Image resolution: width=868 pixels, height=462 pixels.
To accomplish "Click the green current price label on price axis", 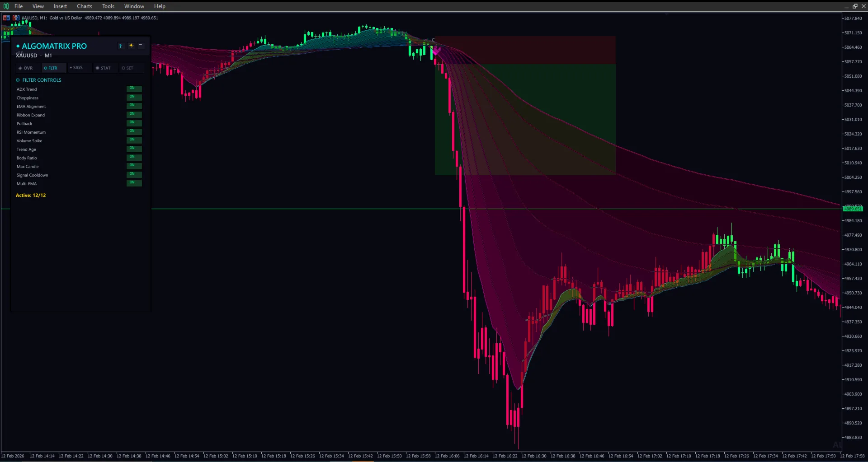I will pyautogui.click(x=854, y=209).
